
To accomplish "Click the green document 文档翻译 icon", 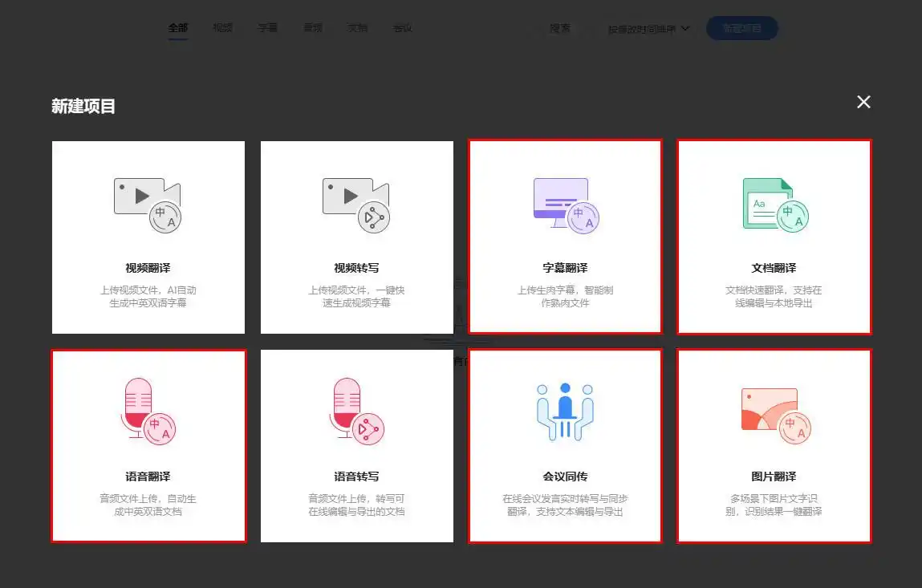I will pyautogui.click(x=776, y=205).
